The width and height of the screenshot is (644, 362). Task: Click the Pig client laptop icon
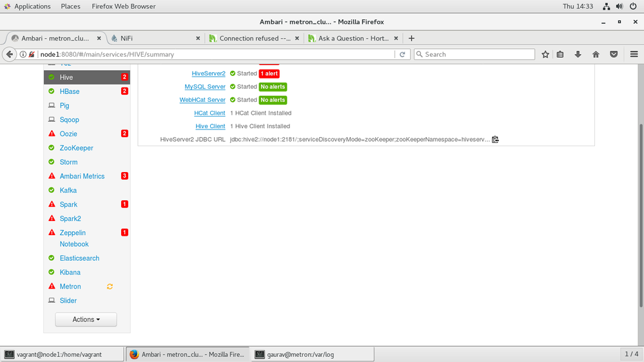(52, 106)
